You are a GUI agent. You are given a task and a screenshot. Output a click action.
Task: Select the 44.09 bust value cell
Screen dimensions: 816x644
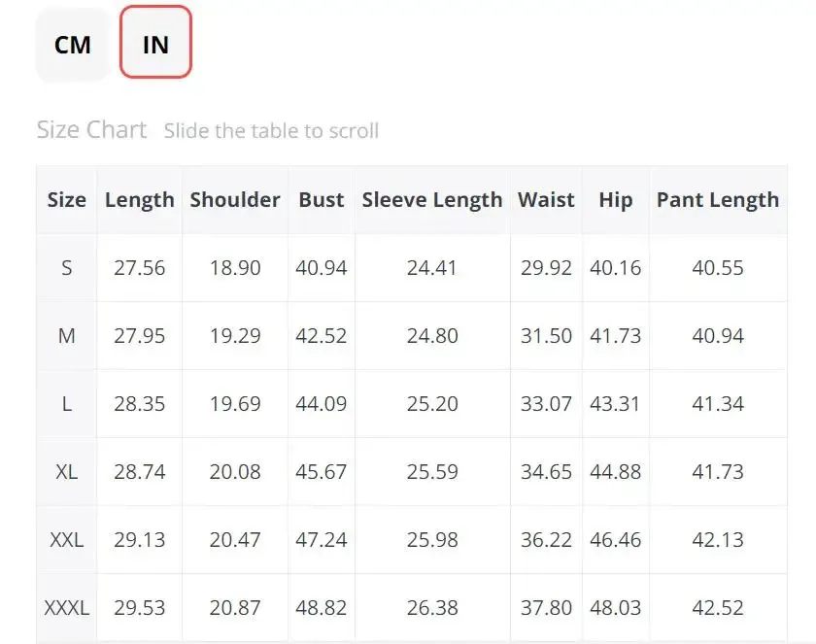point(322,404)
